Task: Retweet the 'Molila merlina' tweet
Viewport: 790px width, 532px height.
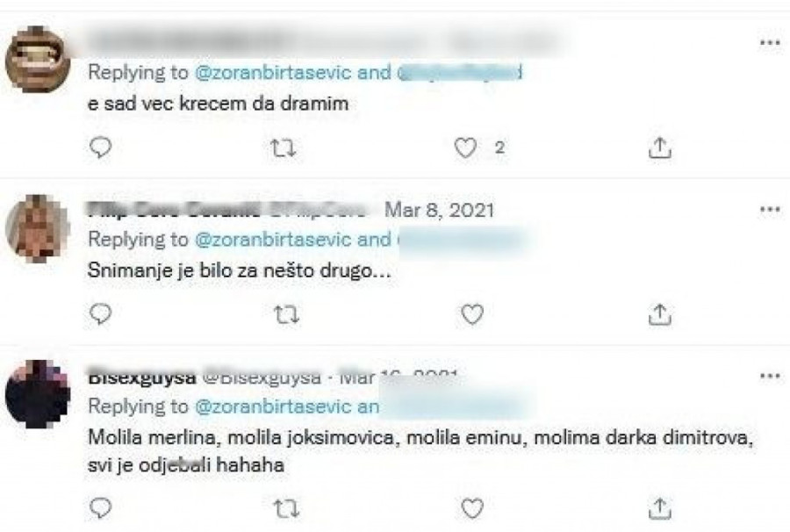Action: [286, 508]
